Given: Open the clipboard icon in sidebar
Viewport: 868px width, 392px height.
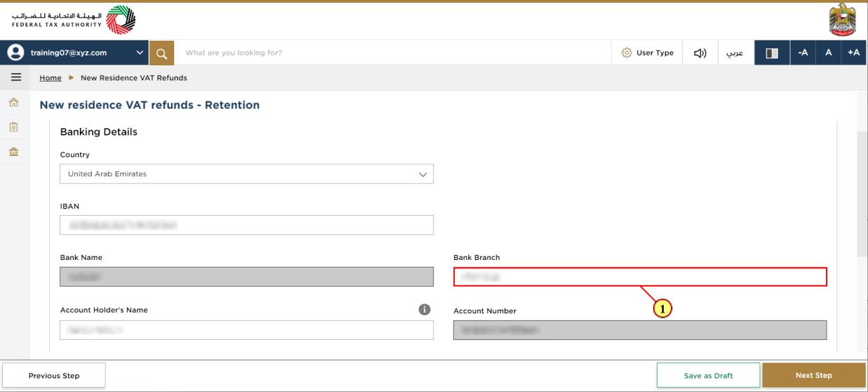Looking at the screenshot, I should pos(13,127).
